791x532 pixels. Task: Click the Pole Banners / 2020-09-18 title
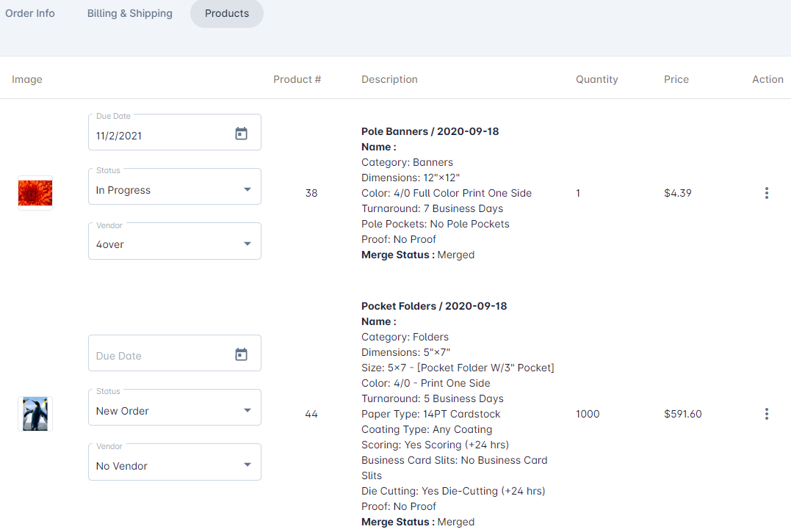[x=430, y=131]
